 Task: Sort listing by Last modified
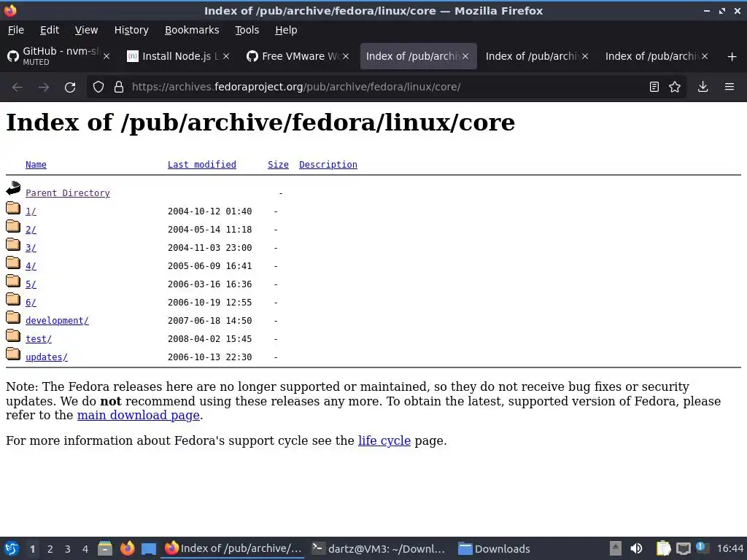[202, 165]
